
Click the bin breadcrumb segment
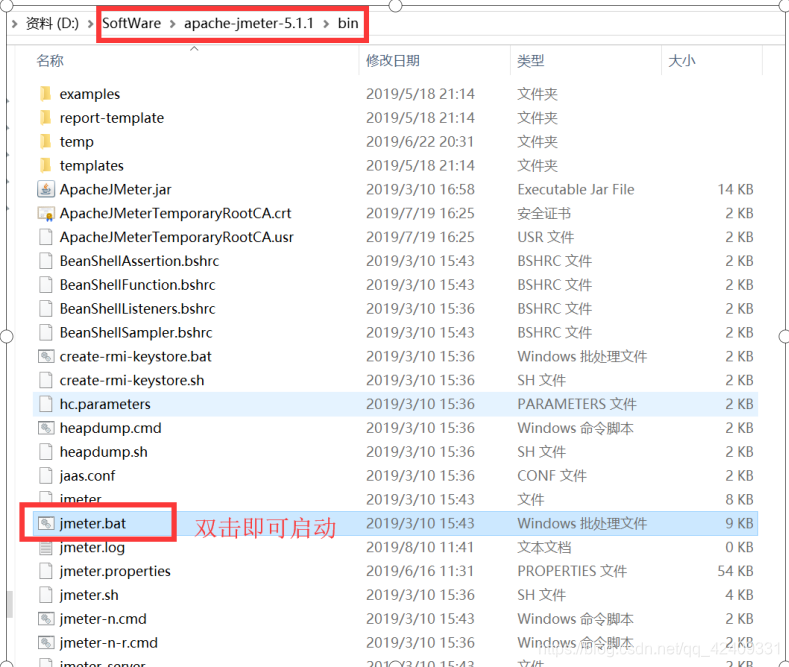348,23
